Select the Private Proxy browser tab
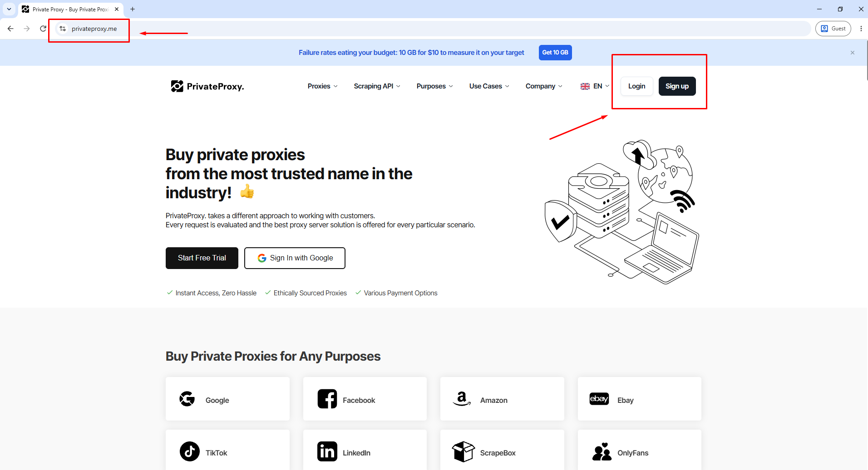 coord(71,9)
